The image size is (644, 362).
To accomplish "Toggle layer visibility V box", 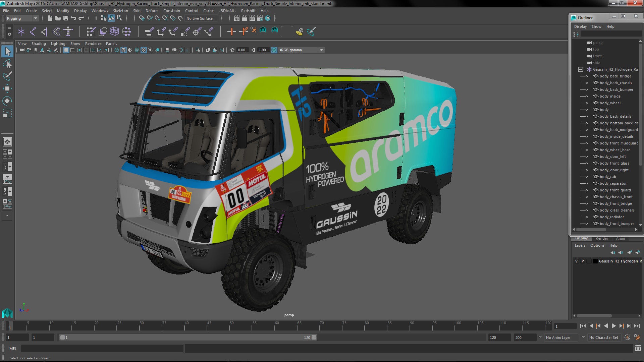I will [576, 261].
